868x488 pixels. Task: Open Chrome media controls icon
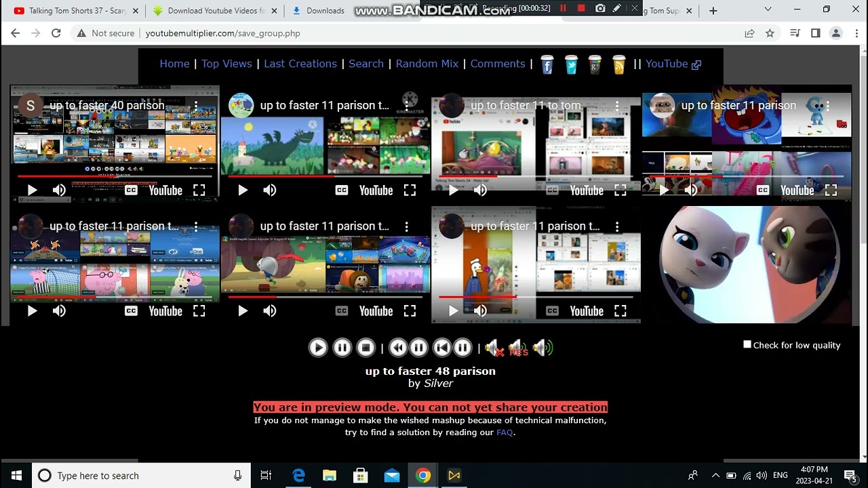coord(795,33)
